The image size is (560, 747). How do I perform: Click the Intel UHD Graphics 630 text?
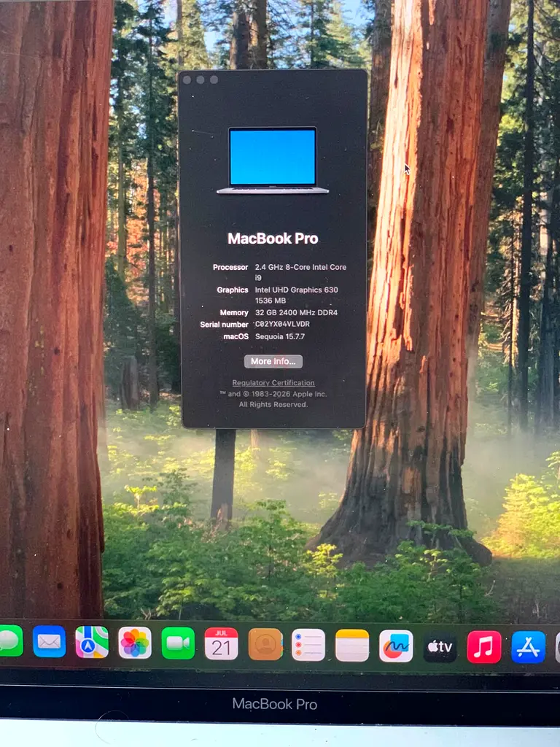pyautogui.click(x=296, y=290)
